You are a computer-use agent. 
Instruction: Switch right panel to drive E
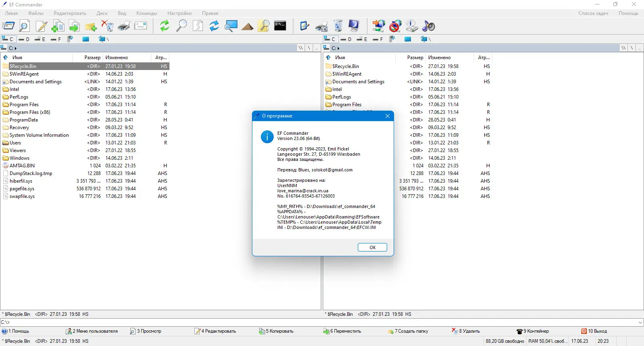362,39
